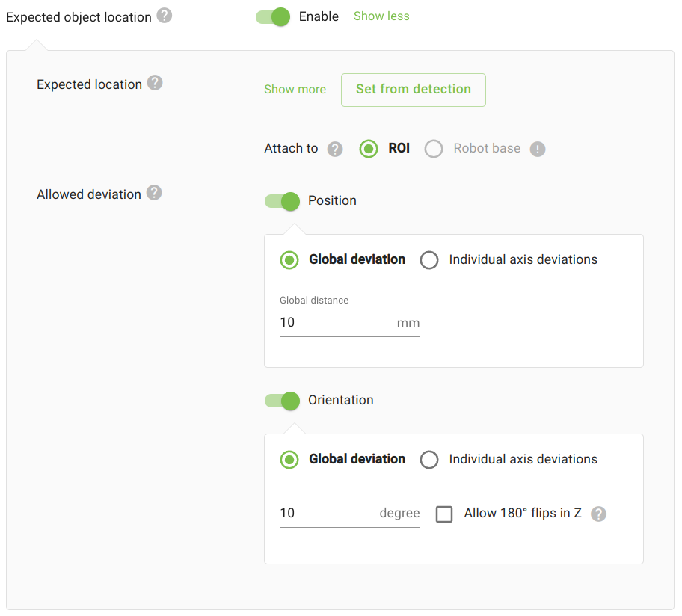The image size is (682, 616).
Task: Click help icon next to Allowed deviation
Action: [154, 193]
